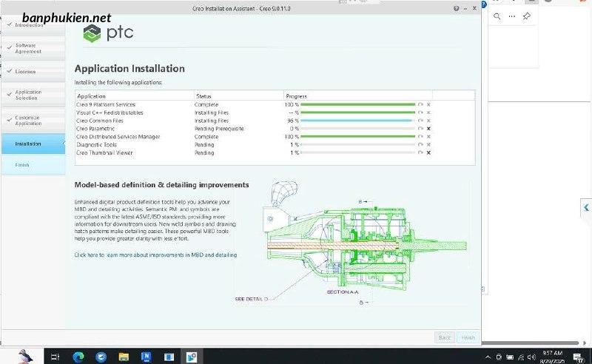Cancel the Creo Thumbnail Viewer install
The image size is (592, 364).
point(428,152)
